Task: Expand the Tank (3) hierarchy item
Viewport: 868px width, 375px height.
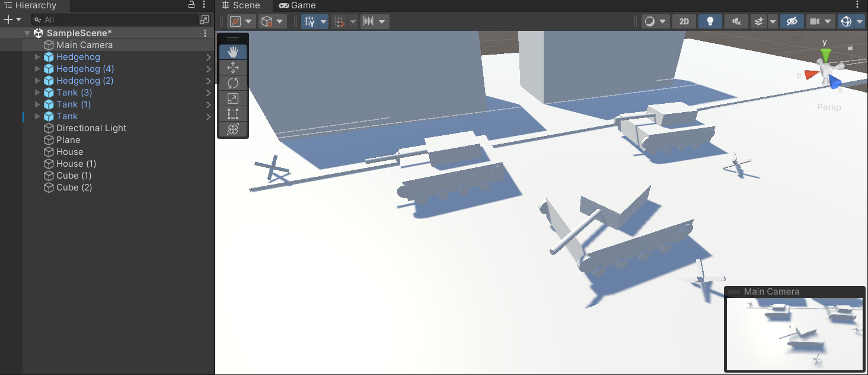Action: point(37,93)
